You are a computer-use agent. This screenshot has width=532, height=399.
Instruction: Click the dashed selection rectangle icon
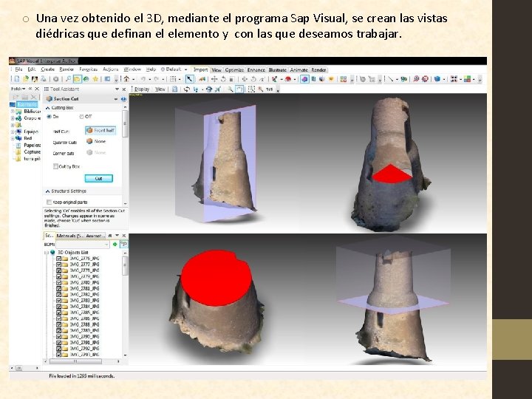pyautogui.click(x=251, y=89)
